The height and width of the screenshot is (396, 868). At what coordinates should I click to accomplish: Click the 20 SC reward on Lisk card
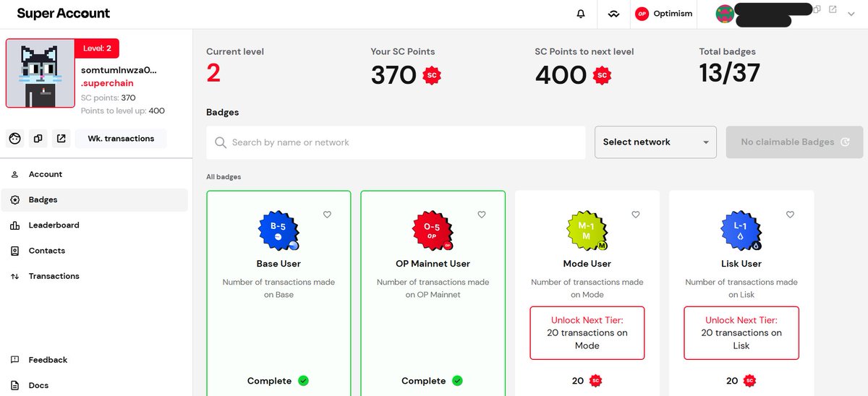click(741, 381)
